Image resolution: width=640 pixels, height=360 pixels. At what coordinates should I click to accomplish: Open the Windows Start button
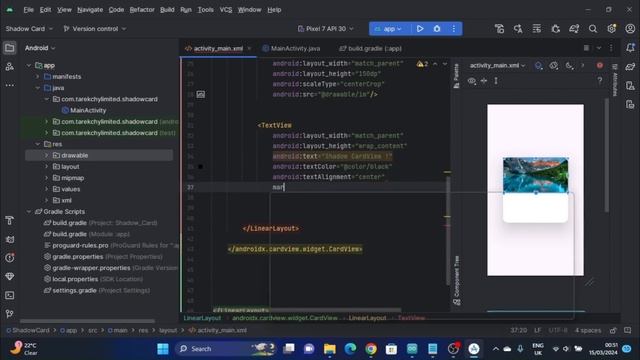(x=163, y=349)
